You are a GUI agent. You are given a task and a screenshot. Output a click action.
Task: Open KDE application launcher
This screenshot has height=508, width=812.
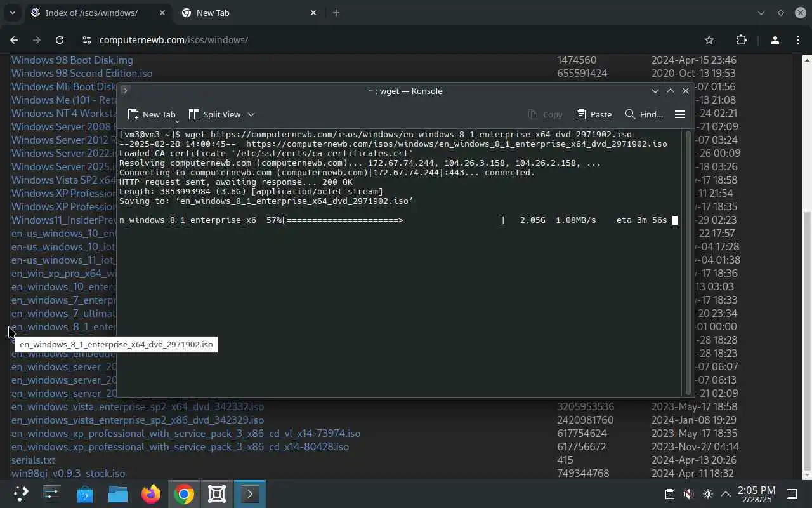(21, 494)
